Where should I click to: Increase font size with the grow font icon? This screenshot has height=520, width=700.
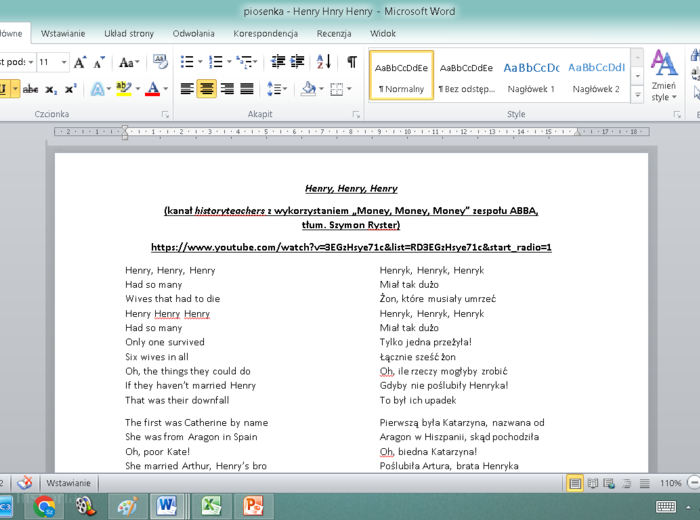click(x=80, y=62)
